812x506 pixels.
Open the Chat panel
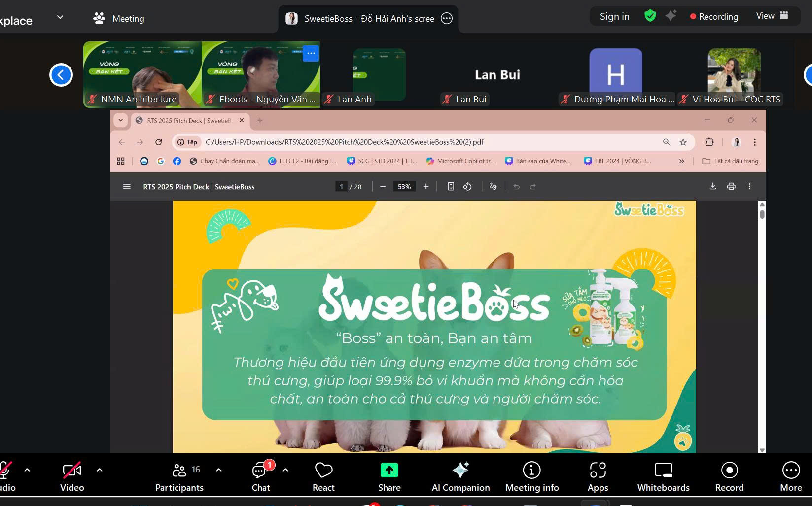pos(260,476)
